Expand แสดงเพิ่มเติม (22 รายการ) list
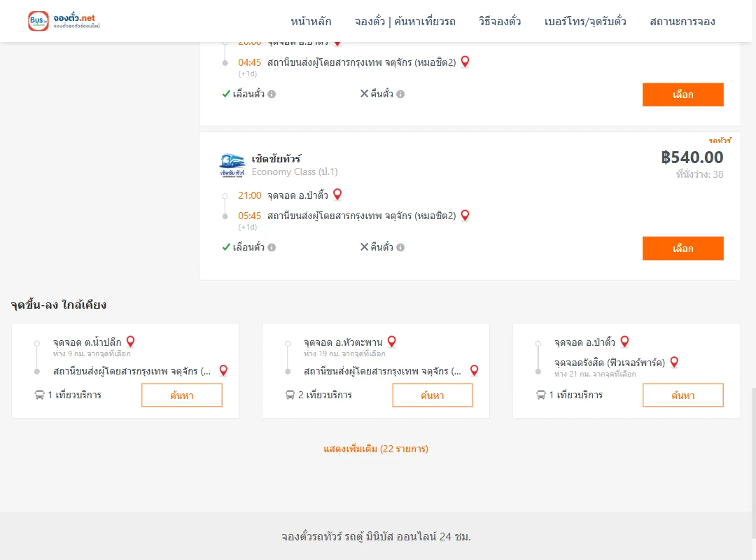The width and height of the screenshot is (756, 560). [x=376, y=449]
